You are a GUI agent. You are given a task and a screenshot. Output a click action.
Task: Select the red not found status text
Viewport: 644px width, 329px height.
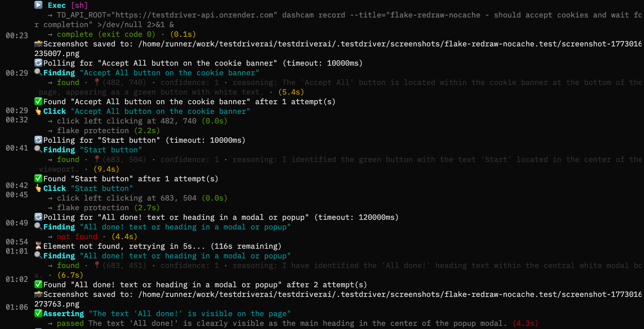pyautogui.click(x=77, y=236)
